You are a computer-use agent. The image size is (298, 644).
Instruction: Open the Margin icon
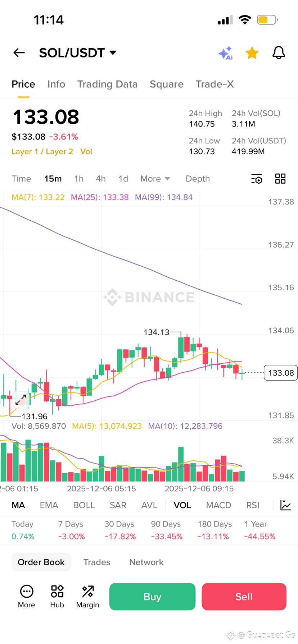87,597
